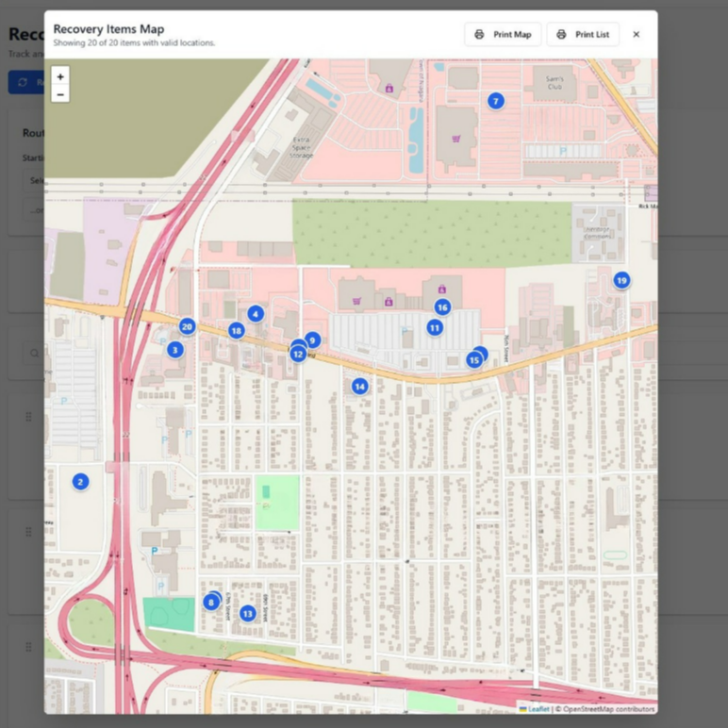
Task: Select map marker number 15
Action: coord(474,360)
